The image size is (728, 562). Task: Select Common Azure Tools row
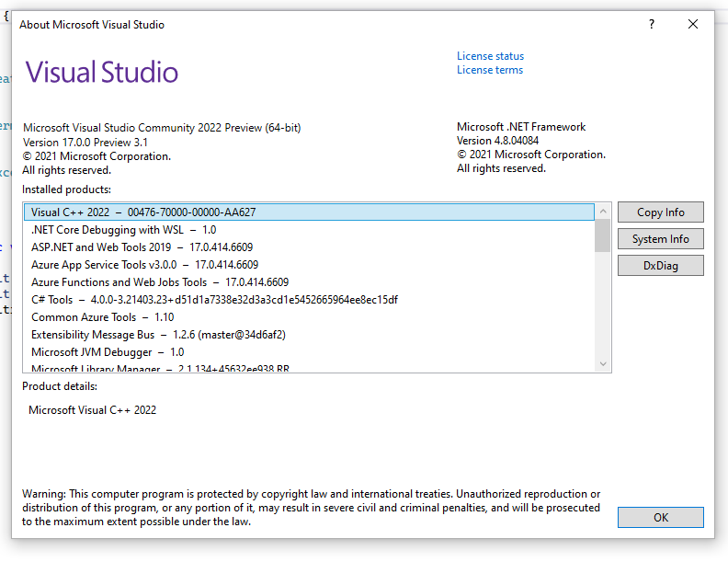coord(309,317)
